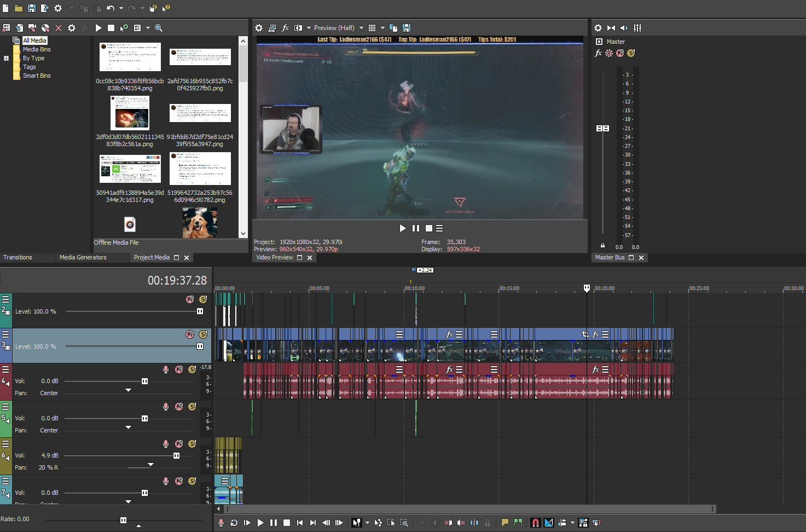806x532 pixels.
Task: Create a new project with the New icon
Action: [5, 8]
